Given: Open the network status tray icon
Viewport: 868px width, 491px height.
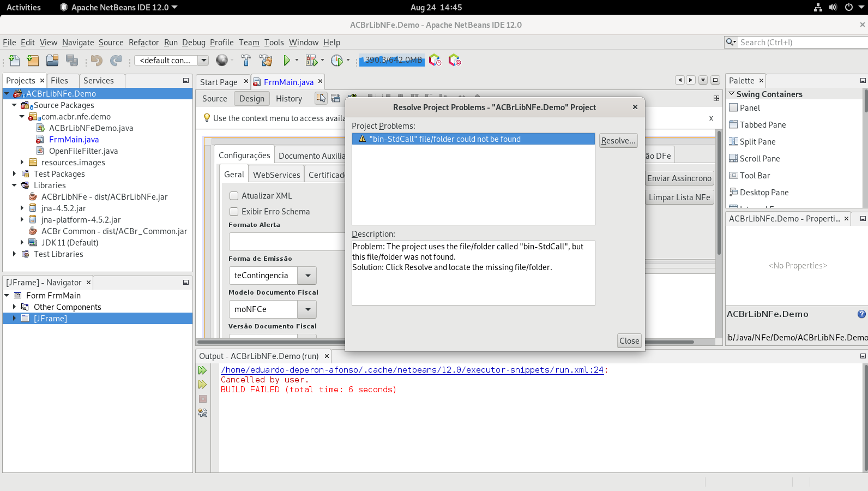Looking at the screenshot, I should pyautogui.click(x=818, y=8).
